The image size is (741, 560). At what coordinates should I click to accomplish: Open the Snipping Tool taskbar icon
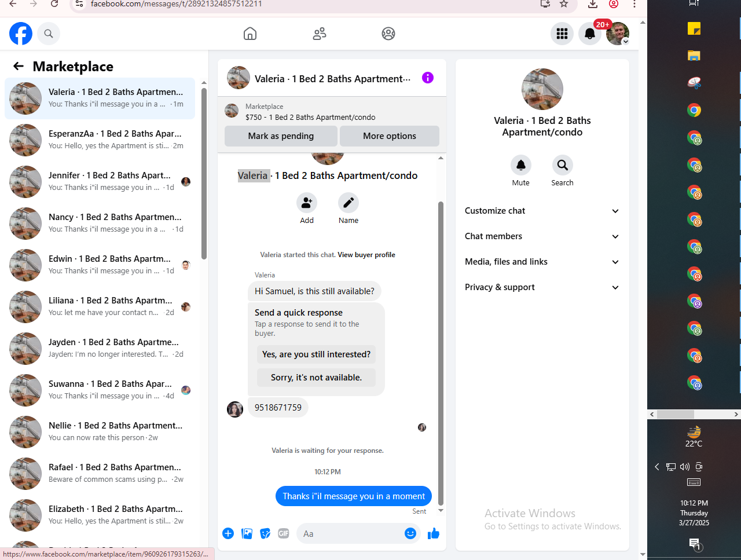pyautogui.click(x=694, y=83)
